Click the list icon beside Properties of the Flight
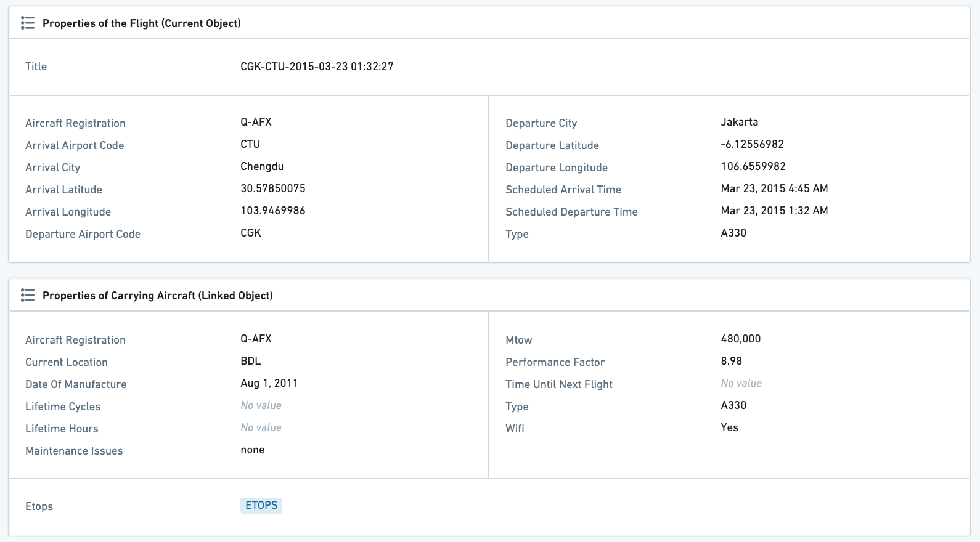Viewport: 980px width, 542px height. pos(28,23)
